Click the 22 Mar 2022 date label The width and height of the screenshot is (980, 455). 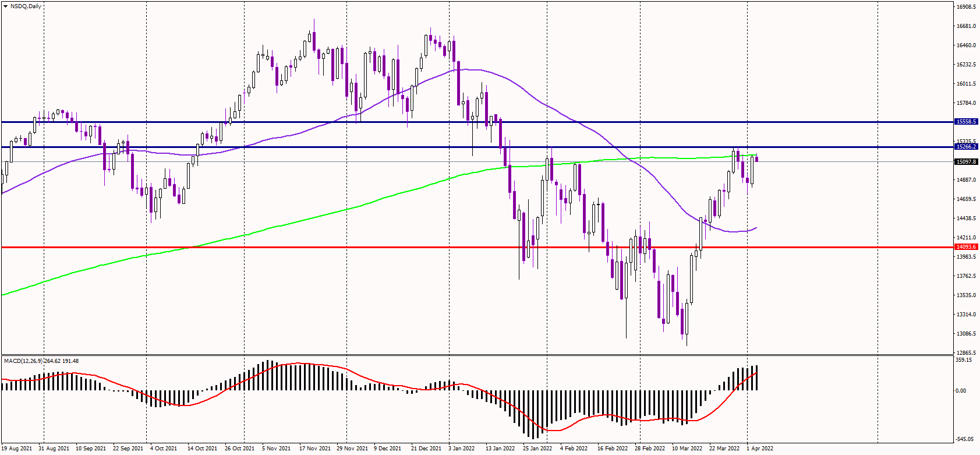click(724, 449)
